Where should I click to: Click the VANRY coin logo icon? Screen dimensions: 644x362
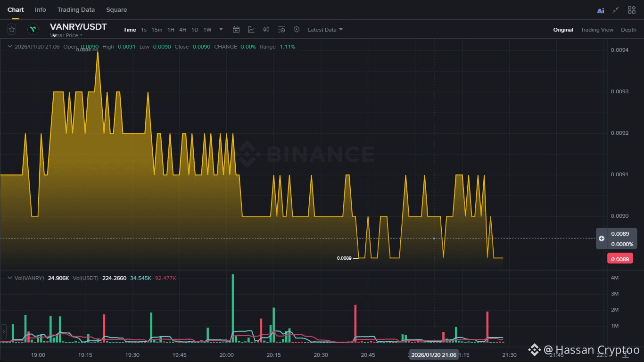tap(33, 29)
